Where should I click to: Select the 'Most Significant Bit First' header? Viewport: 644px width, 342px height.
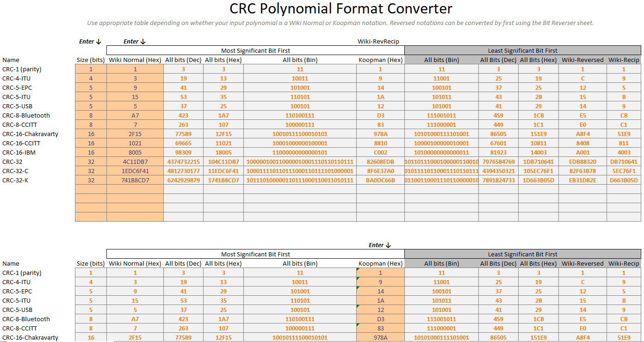click(255, 50)
